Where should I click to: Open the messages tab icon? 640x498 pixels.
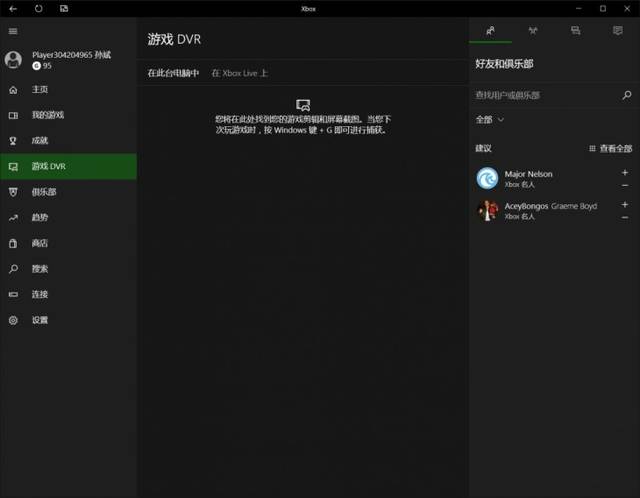click(x=576, y=31)
